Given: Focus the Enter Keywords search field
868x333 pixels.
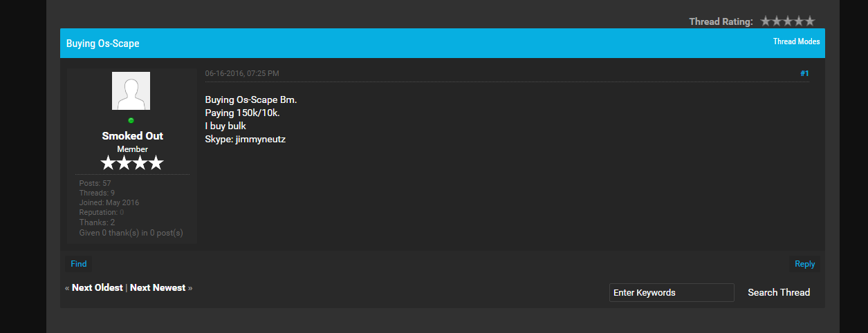Looking at the screenshot, I should point(672,292).
